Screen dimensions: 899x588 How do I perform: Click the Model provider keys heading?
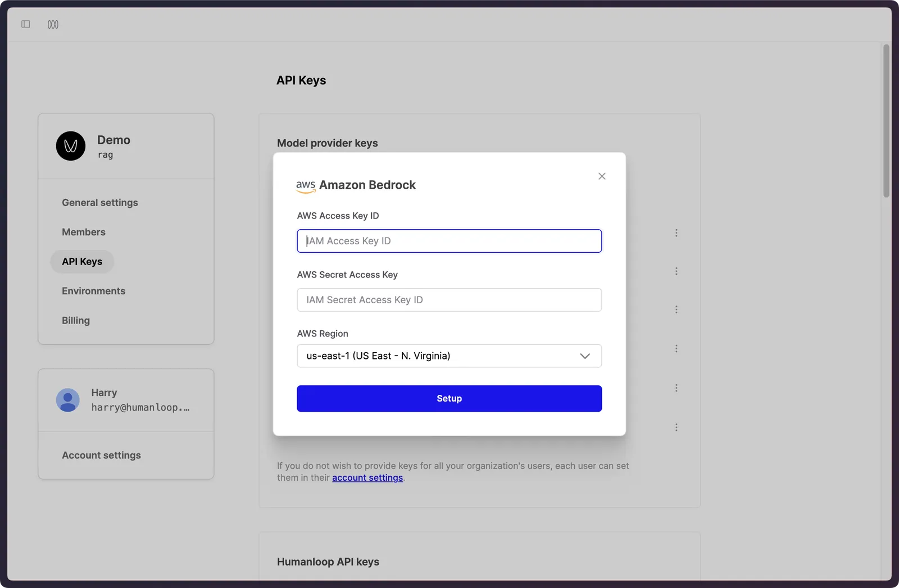click(328, 143)
